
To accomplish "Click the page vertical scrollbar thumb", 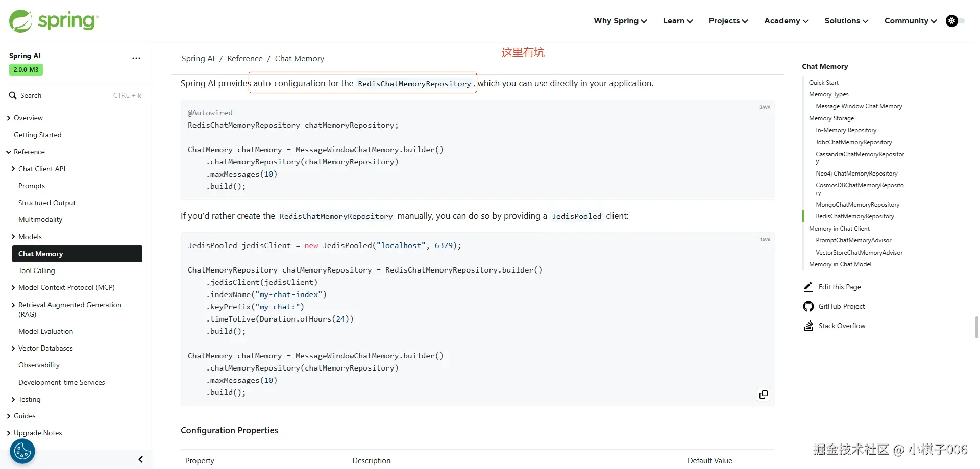I will click(976, 327).
